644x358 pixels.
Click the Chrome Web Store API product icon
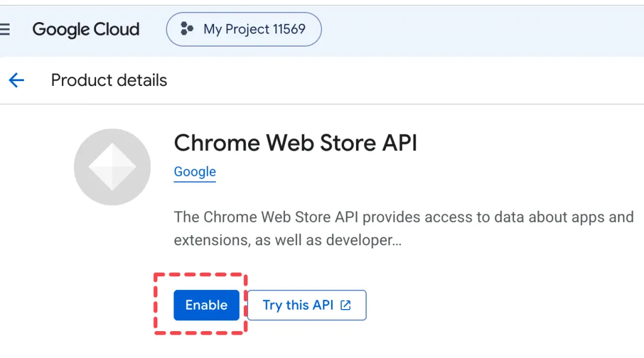(x=112, y=167)
